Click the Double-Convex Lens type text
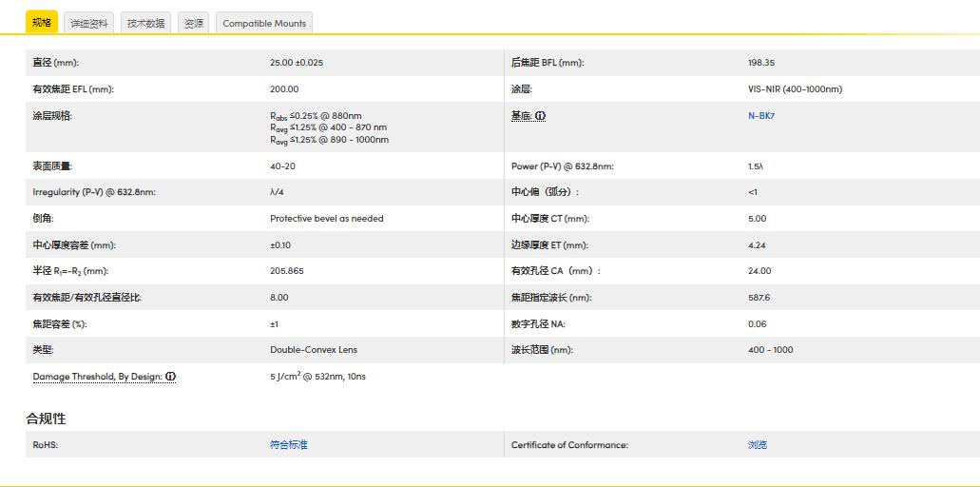Viewport: 980px width, 487px height. (314, 349)
